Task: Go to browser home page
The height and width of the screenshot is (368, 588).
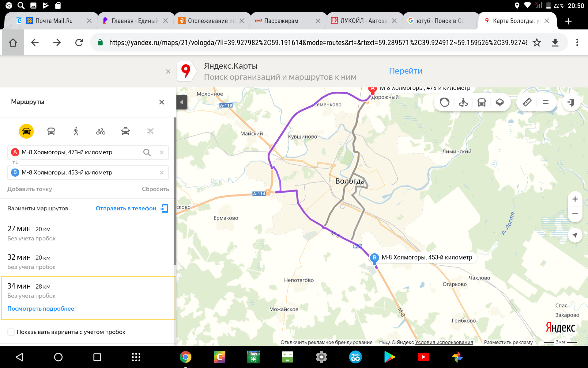Action: (x=13, y=42)
